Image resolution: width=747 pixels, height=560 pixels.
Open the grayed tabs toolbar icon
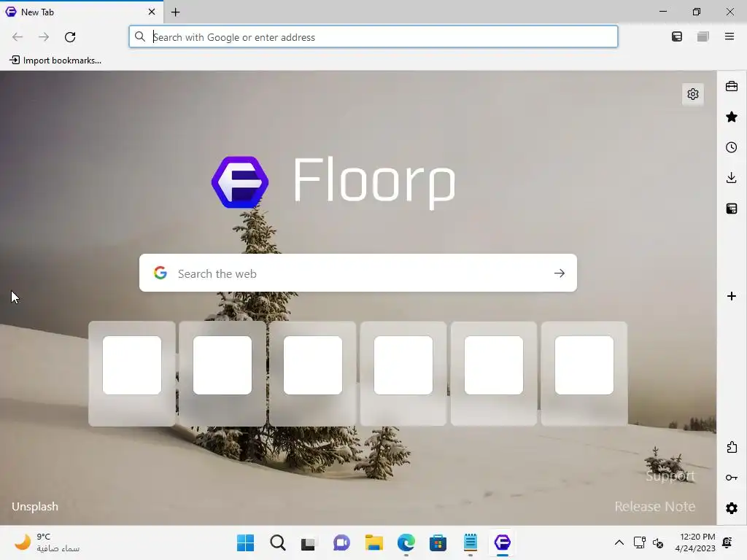click(703, 36)
